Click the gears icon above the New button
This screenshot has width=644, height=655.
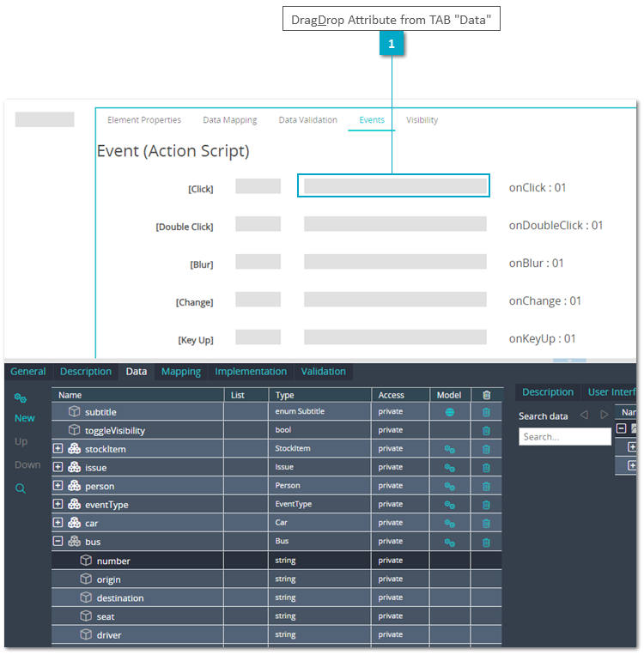pos(20,398)
